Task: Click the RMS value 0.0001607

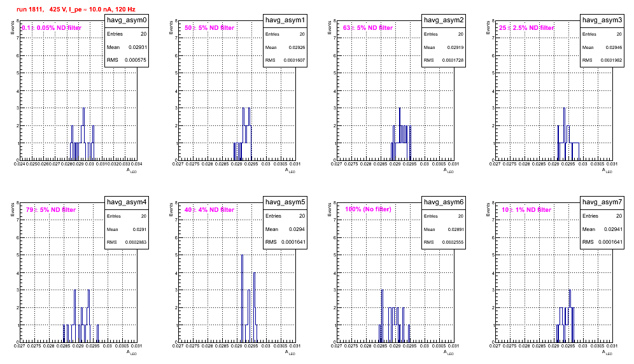Action: tap(294, 60)
